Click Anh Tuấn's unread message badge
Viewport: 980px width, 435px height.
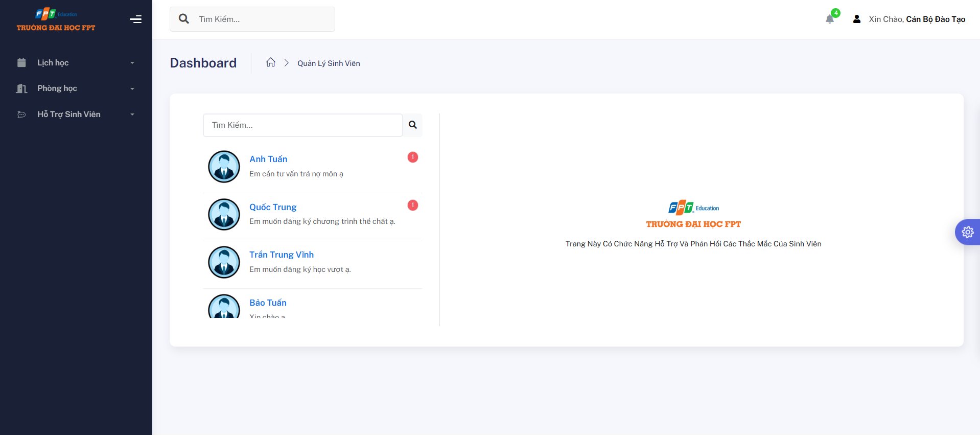(x=413, y=157)
